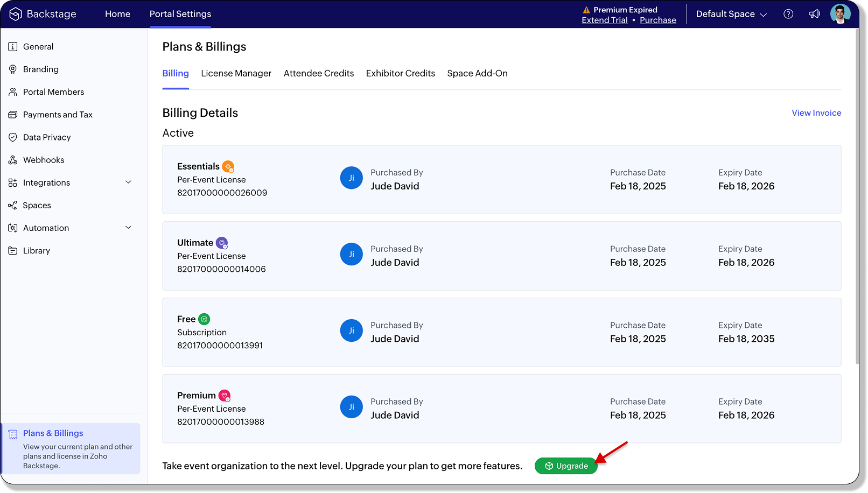Screen dimensions: 868x493
Task: Click the Billing Details heading
Action: click(x=200, y=113)
